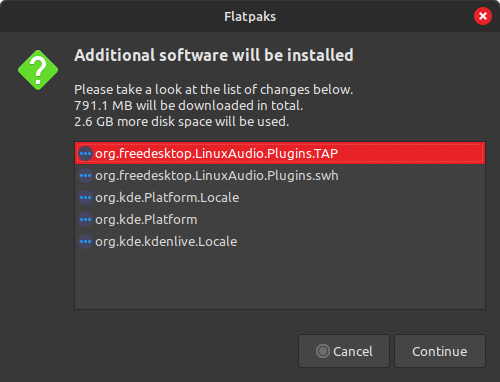Choose the org.kde.Platform entry text
Image resolution: width=500 pixels, height=382 pixels.
[x=146, y=220]
